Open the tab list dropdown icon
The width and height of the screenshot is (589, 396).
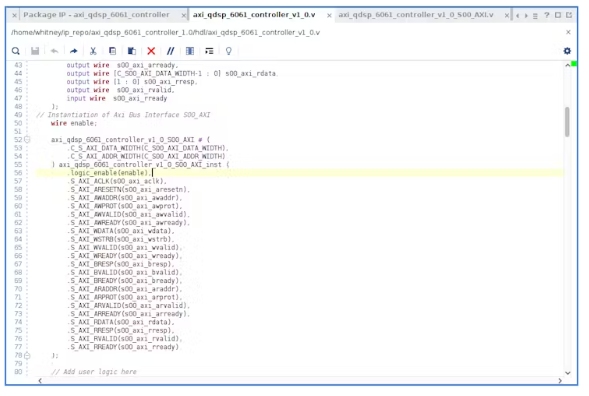(535, 15)
